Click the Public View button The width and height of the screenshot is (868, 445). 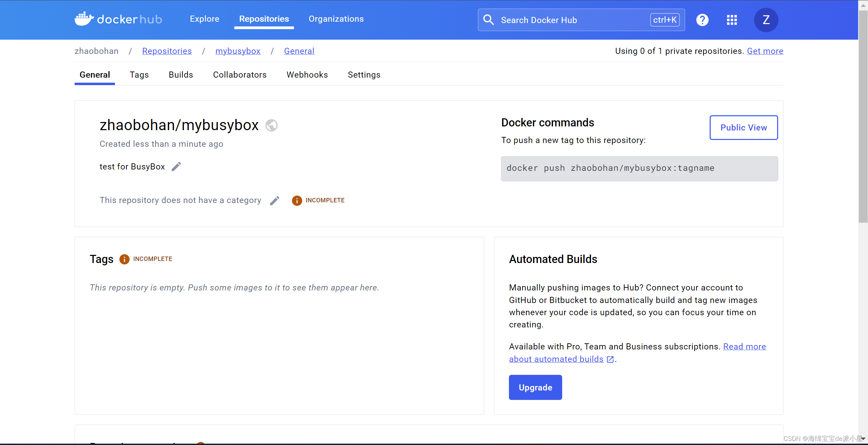[744, 127]
